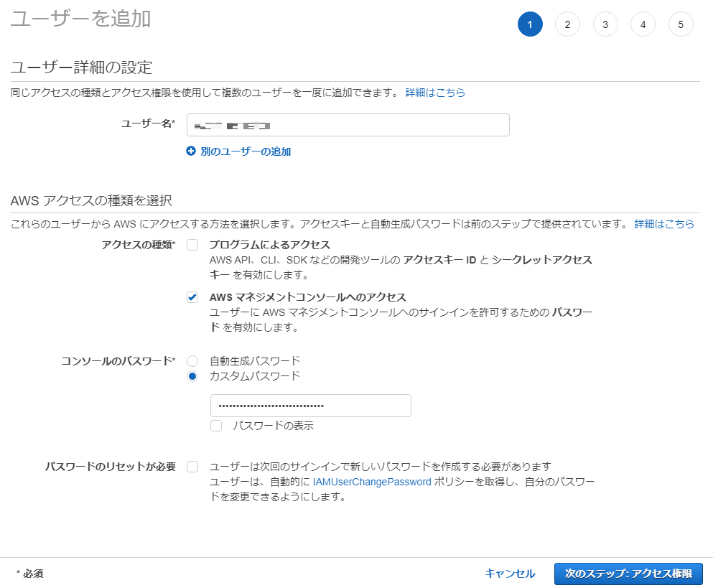Viewport: 713px width, 588px height.
Task: Go to wizard step 4 circle
Action: [643, 24]
